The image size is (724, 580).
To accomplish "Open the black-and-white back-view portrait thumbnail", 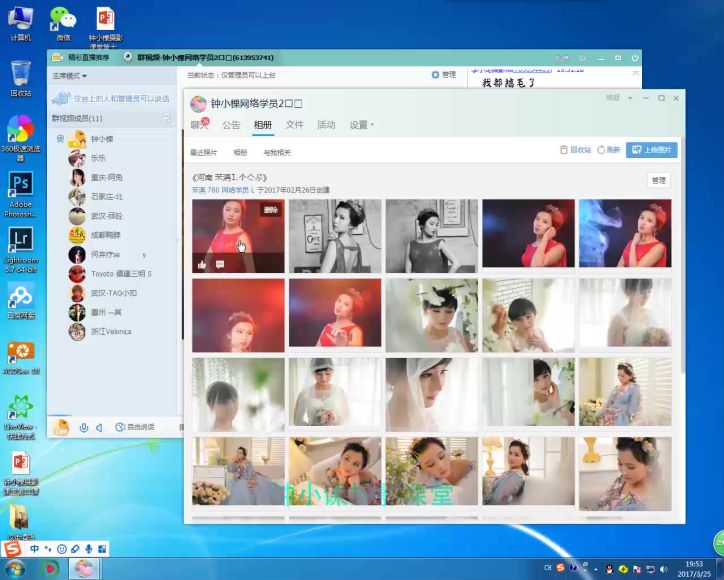I will click(x=335, y=236).
